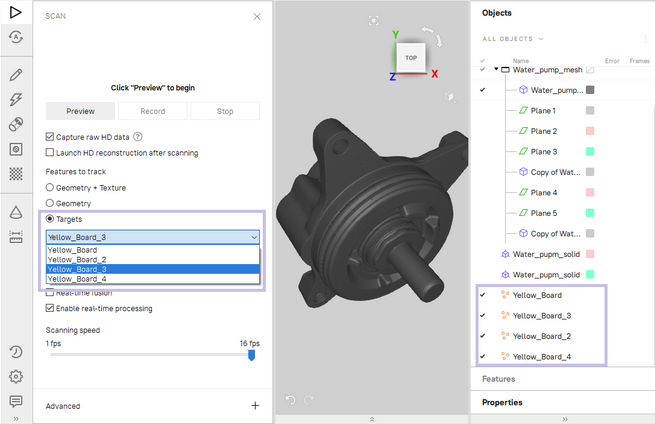Screen dimensions: 655x424
Task: Toggle visibility check for Yellow_Board
Action: point(482,295)
